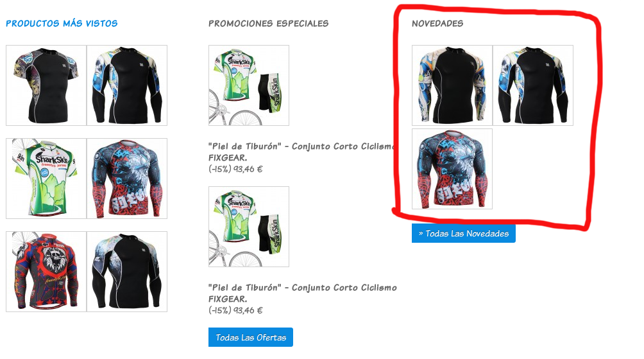Select the second Novedades blue skull shirt
Viewport: 644px width, 359px height.
(533, 85)
